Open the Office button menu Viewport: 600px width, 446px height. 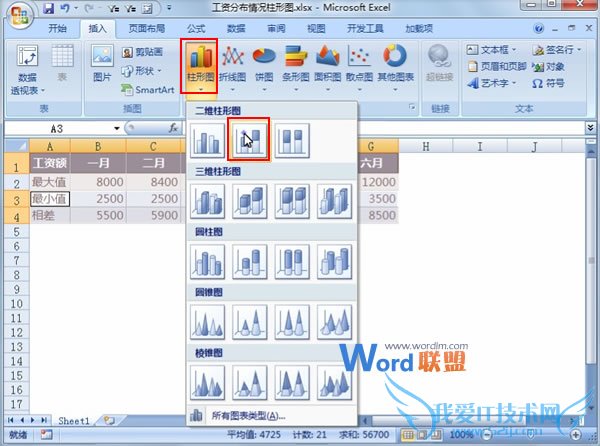[x=19, y=16]
